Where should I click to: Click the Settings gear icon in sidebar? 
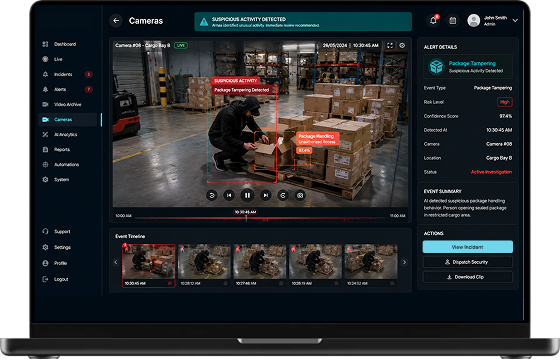[x=45, y=247]
